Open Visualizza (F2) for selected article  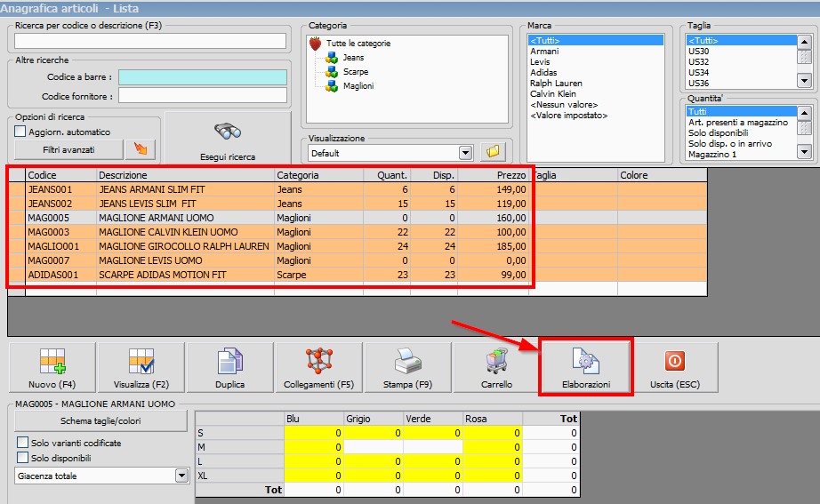click(x=141, y=367)
